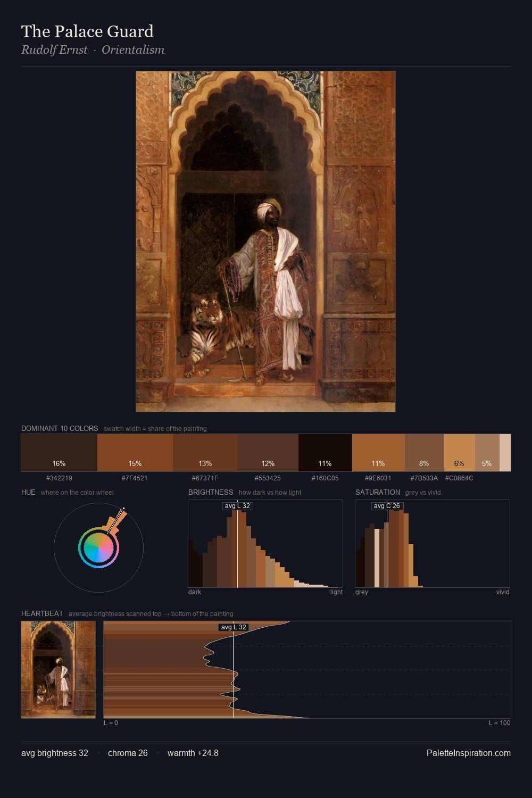The width and height of the screenshot is (532, 798).
Task: Click the 'grey' axis label under Saturation
Action: click(x=362, y=592)
